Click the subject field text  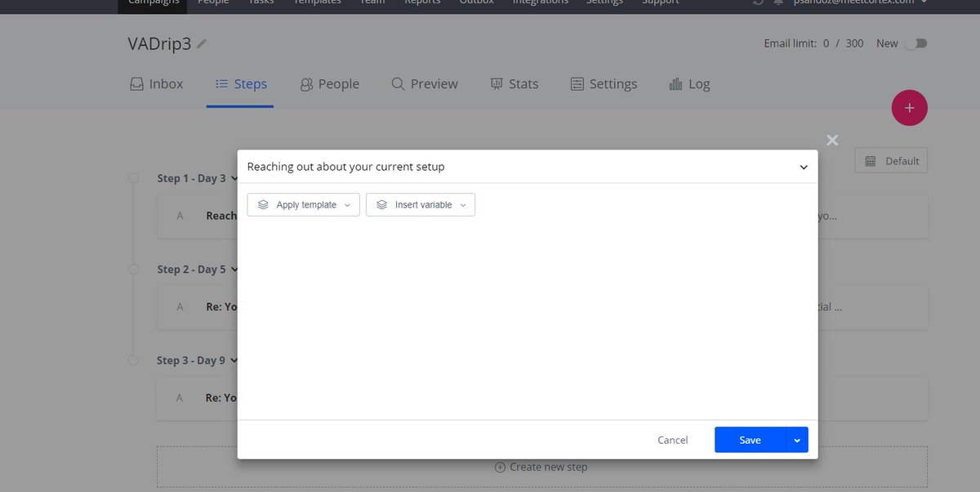click(345, 167)
